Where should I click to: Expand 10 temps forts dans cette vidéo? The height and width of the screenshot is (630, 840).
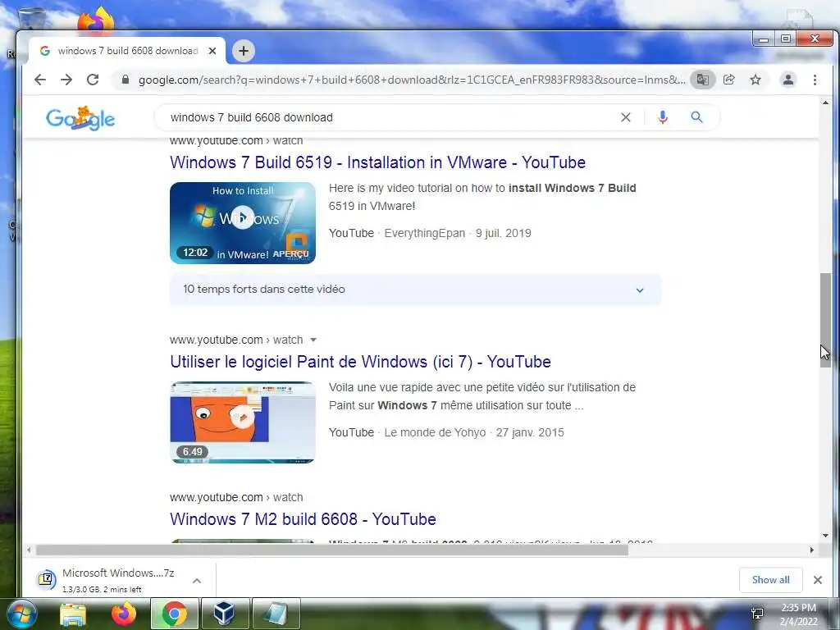coord(415,290)
